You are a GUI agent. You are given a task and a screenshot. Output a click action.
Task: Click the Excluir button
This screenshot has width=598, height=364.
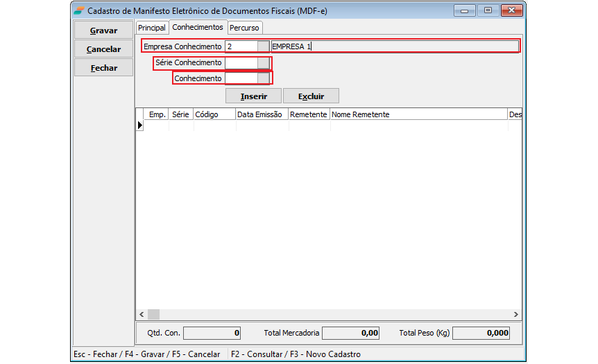point(311,96)
